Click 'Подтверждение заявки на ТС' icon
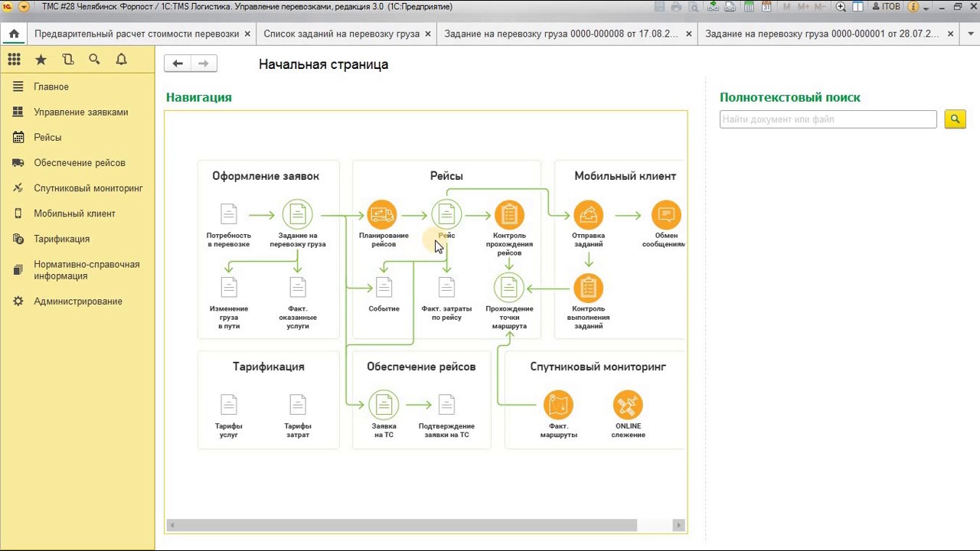This screenshot has width=980, height=551. pyautogui.click(x=446, y=404)
